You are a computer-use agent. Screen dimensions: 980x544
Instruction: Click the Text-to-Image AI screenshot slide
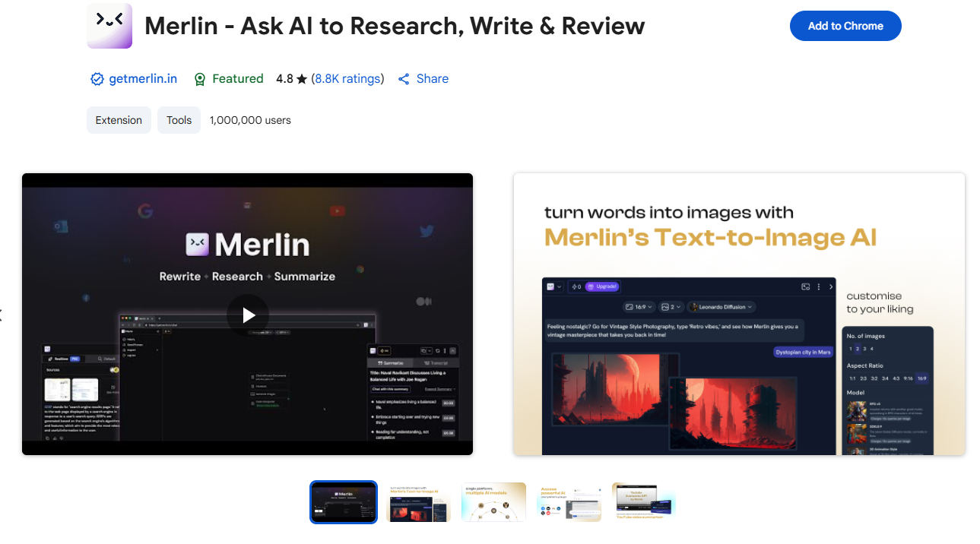tap(739, 315)
